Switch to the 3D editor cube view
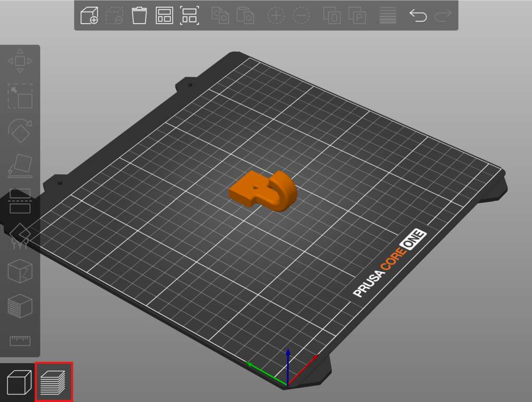The height and width of the screenshot is (402, 532). (x=19, y=383)
